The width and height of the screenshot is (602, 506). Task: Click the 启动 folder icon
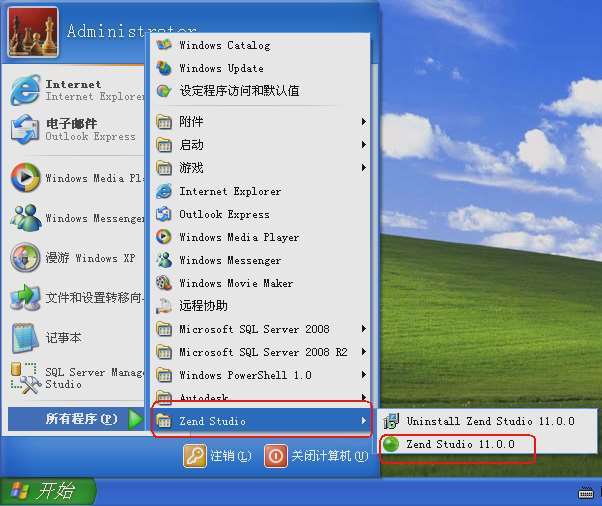164,145
